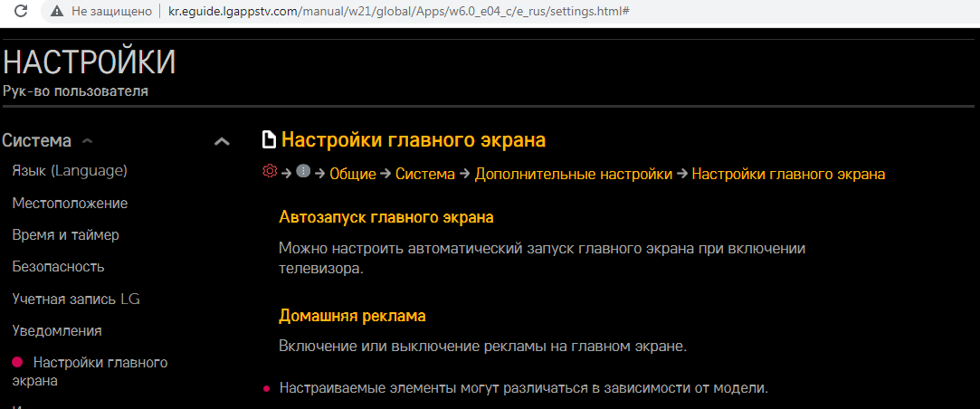Click the Автозапуск главного экрана subheading
The image size is (980, 409).
(x=387, y=218)
